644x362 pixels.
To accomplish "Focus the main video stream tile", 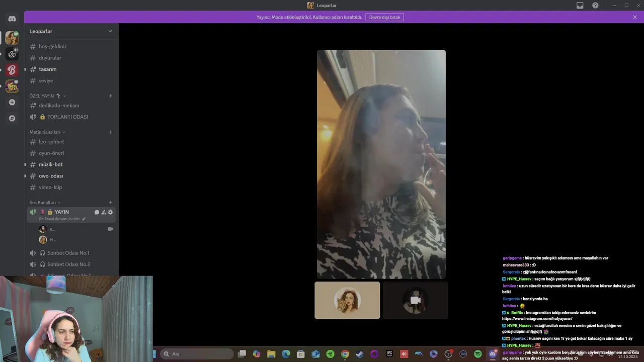I will point(381,164).
